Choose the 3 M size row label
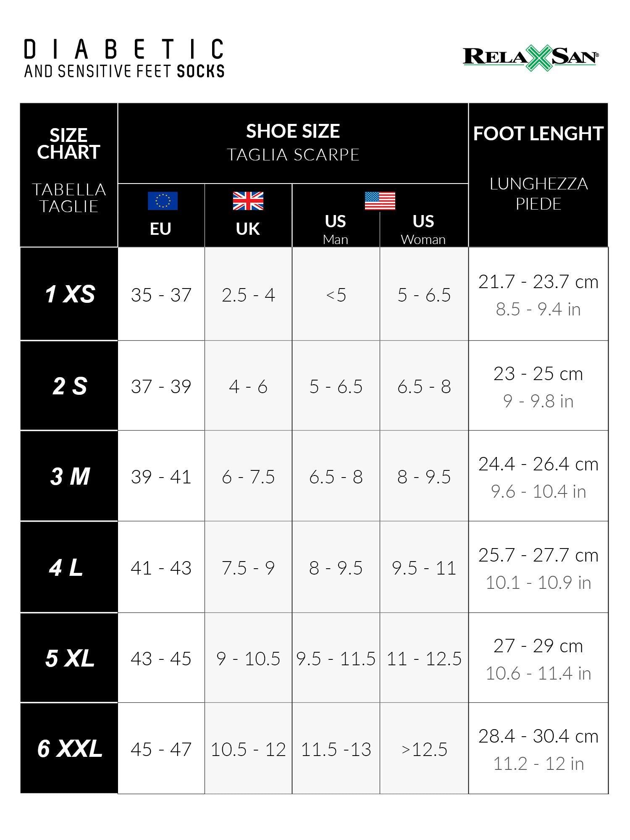Viewport: 630px width, 840px height. point(69,476)
